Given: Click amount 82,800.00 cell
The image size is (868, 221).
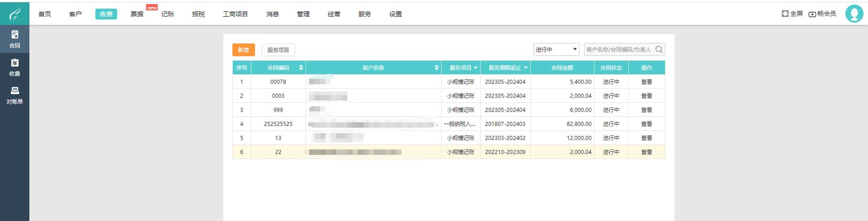Looking at the screenshot, I should tap(562, 124).
